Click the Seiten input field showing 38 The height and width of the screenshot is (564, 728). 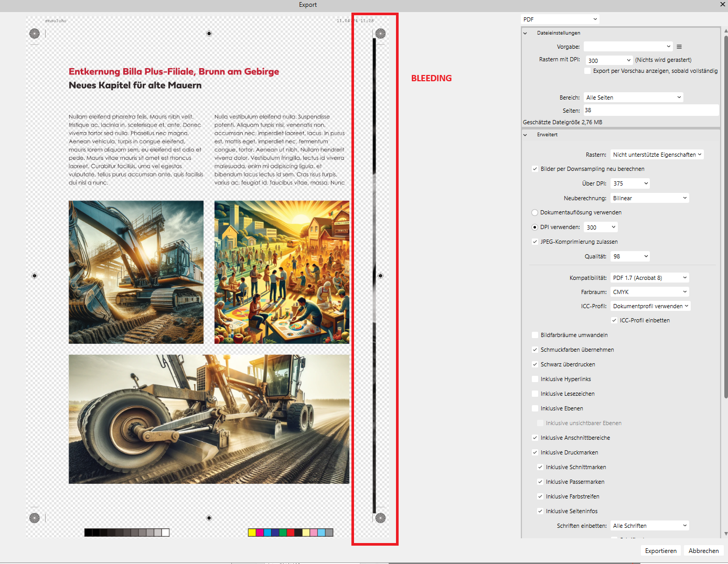click(x=650, y=110)
